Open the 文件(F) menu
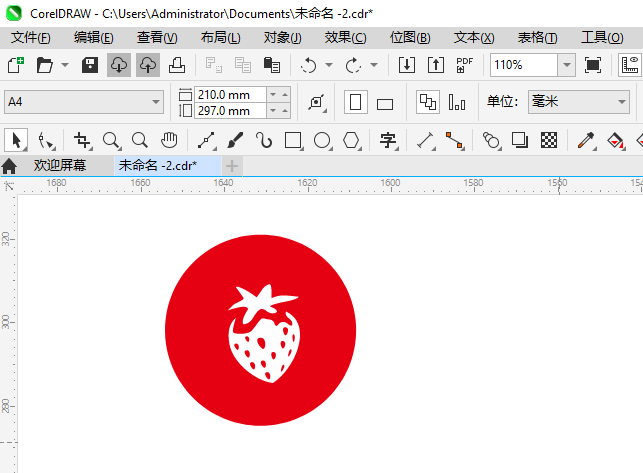643x473 pixels. point(31,38)
